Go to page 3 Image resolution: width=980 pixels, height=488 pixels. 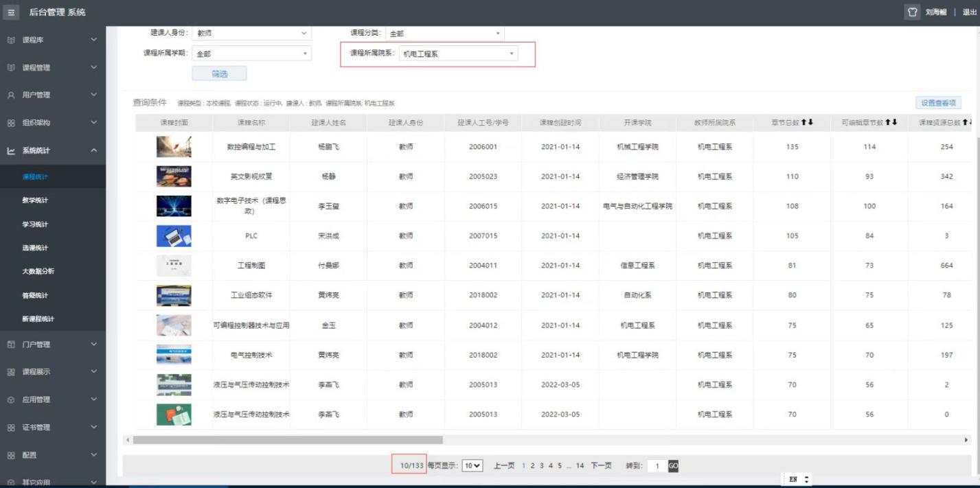(x=541, y=466)
